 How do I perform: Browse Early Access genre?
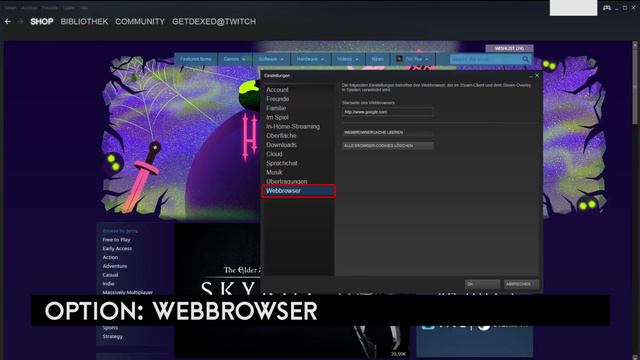[x=117, y=249]
